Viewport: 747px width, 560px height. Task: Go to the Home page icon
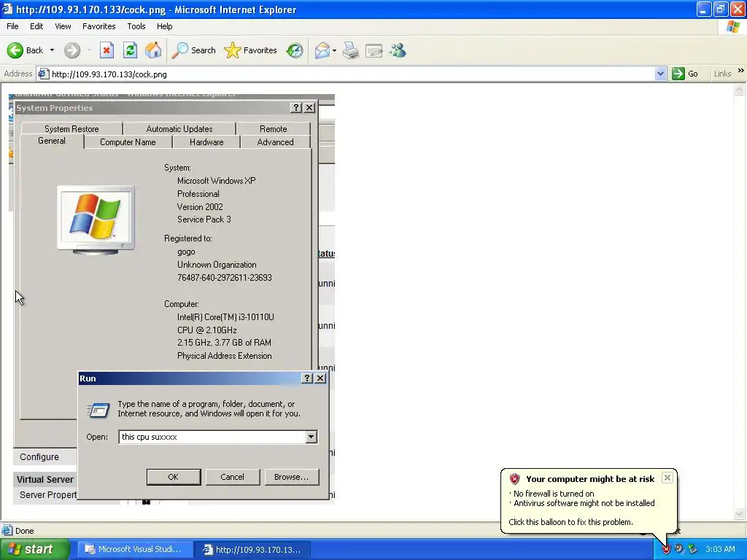point(153,50)
